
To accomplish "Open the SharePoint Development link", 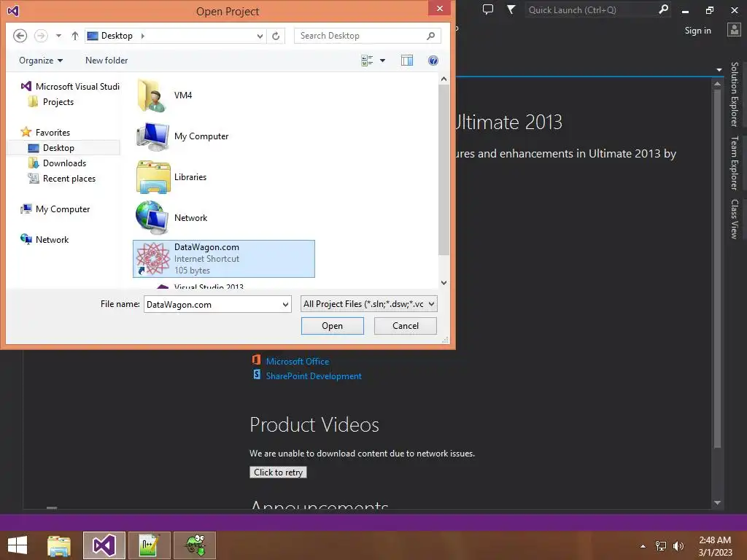I will point(314,376).
